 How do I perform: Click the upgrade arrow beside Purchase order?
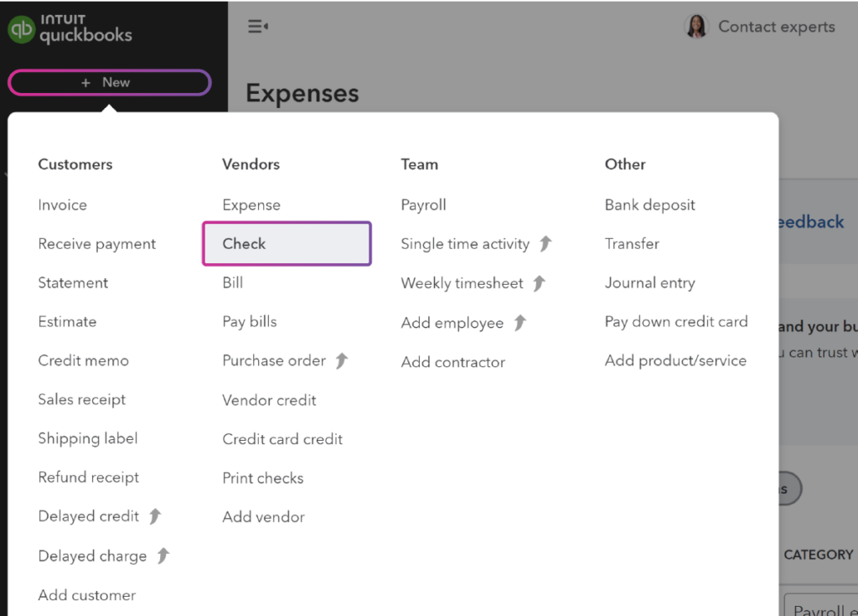342,360
